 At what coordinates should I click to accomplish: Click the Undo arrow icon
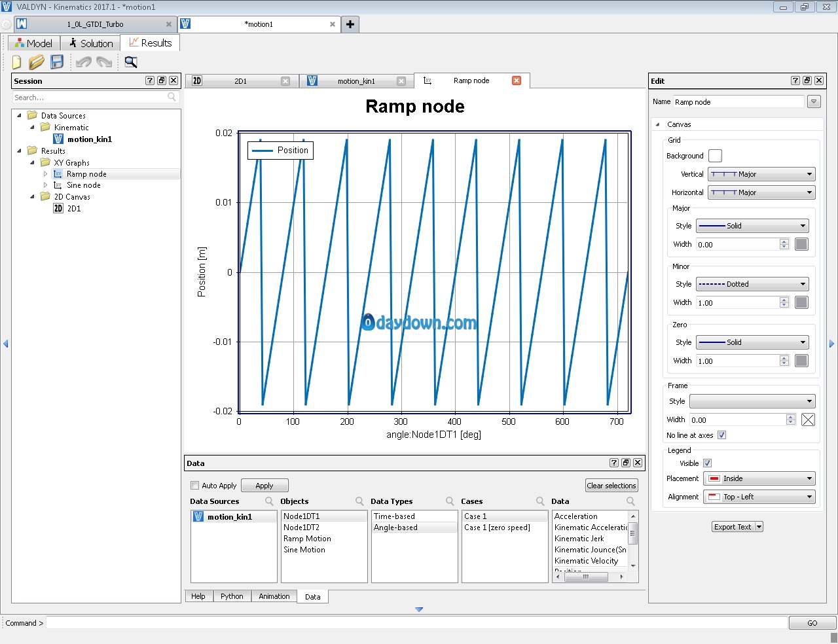coord(84,62)
